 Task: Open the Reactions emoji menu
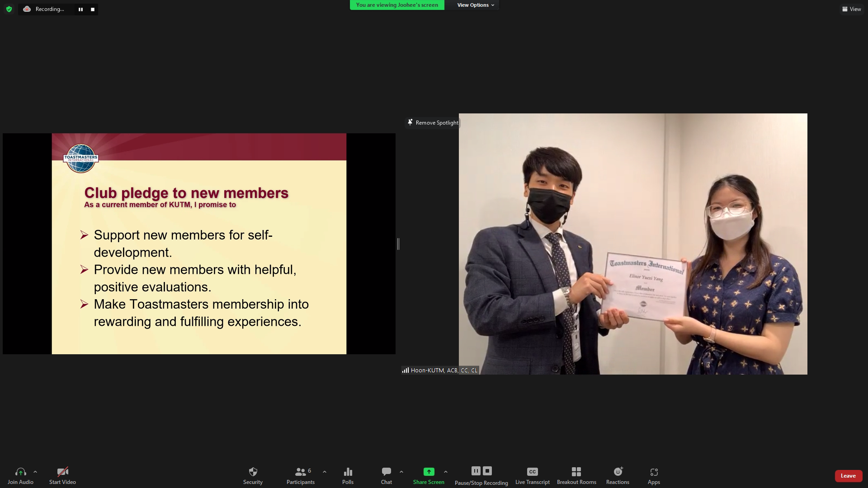click(x=618, y=476)
